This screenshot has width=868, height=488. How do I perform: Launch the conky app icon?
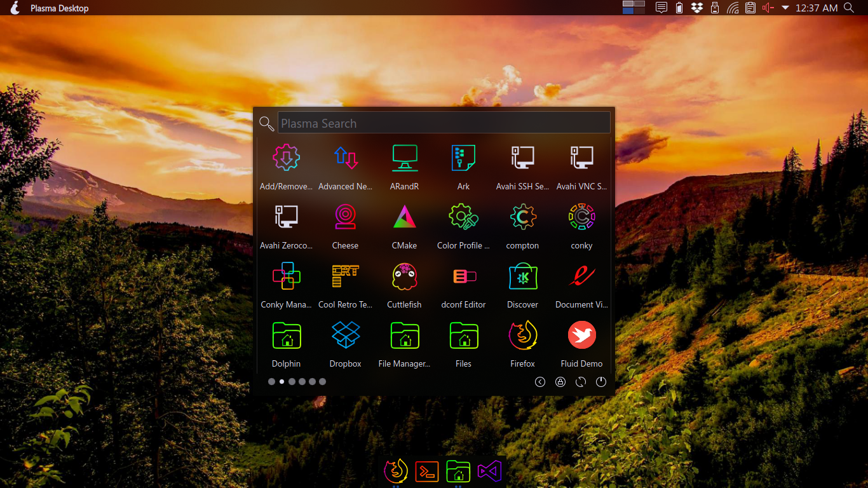[582, 217]
